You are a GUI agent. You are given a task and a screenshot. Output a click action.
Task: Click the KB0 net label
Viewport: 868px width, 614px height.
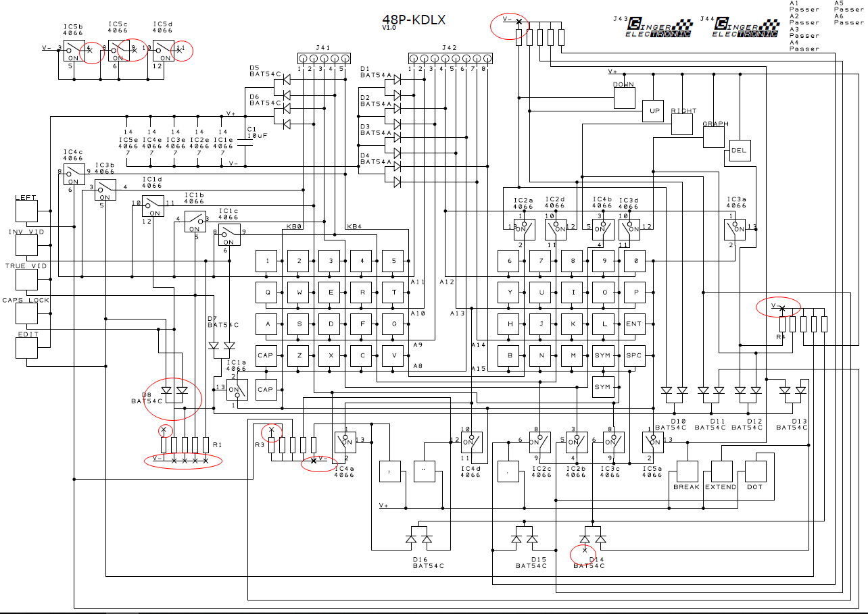coord(294,227)
